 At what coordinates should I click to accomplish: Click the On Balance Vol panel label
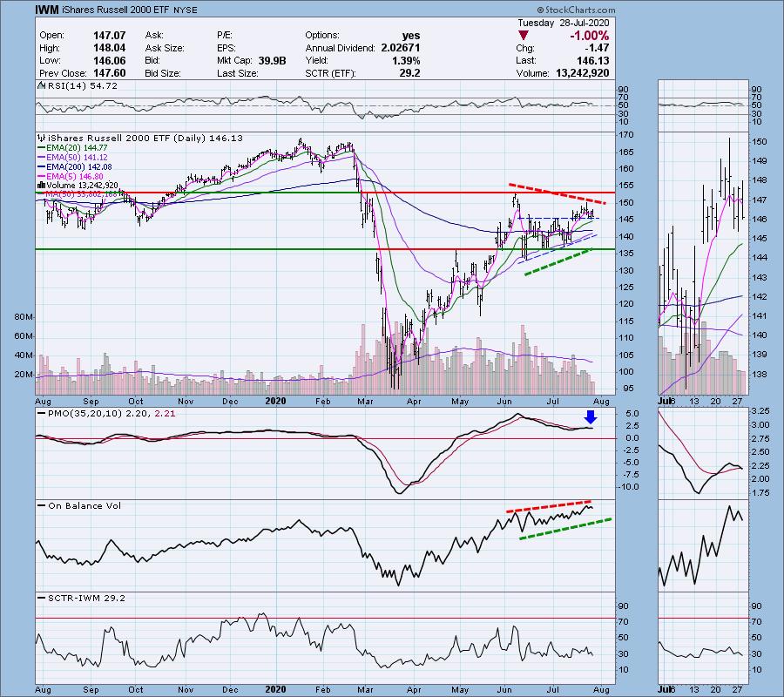click(84, 506)
